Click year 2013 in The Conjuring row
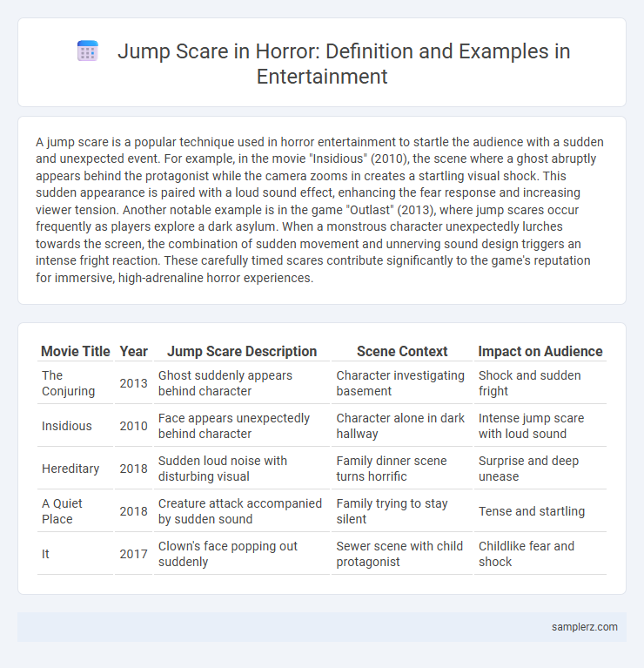This screenshot has height=668, width=644. [133, 383]
